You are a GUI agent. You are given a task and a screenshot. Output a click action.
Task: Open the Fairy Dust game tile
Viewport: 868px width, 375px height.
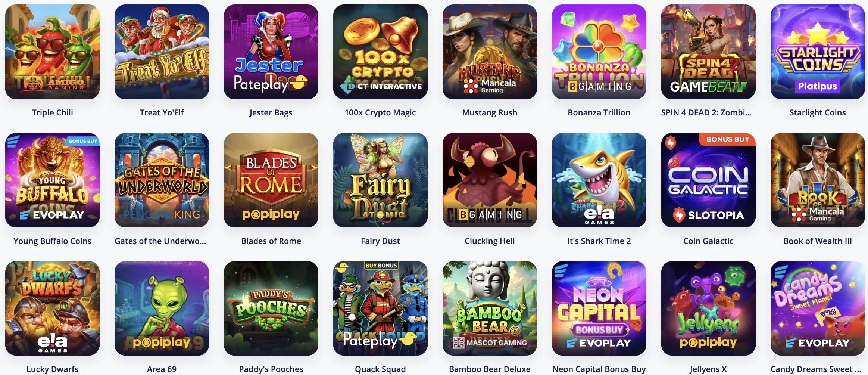[380, 180]
